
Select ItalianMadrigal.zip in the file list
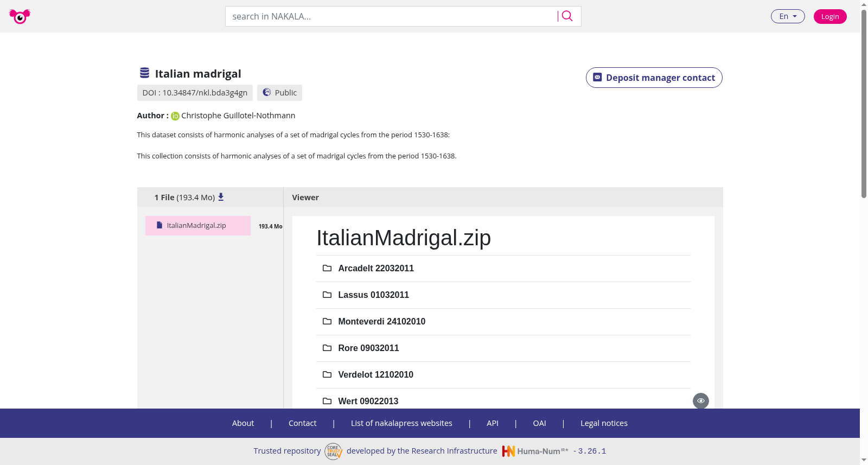pos(198,226)
